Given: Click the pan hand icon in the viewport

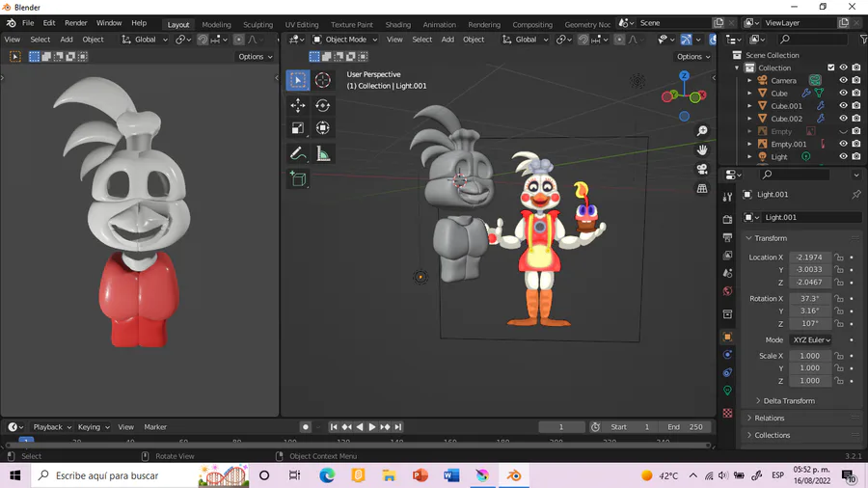Looking at the screenshot, I should (702, 149).
